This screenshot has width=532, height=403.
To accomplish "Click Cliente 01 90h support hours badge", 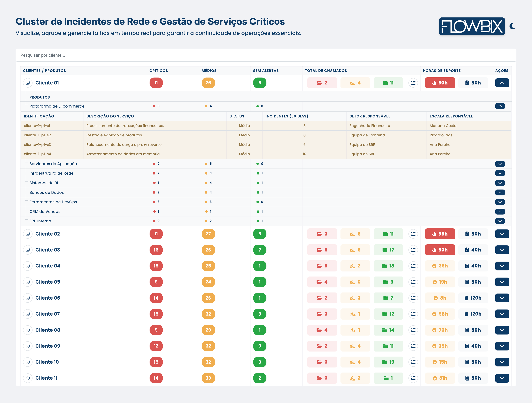I will pyautogui.click(x=440, y=83).
